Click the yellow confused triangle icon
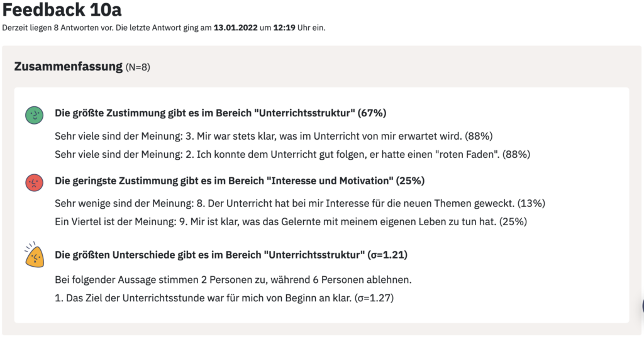 point(34,255)
